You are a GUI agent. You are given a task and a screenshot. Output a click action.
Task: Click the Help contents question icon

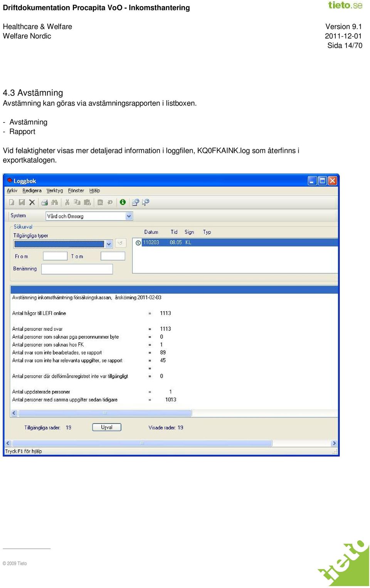tap(135, 202)
